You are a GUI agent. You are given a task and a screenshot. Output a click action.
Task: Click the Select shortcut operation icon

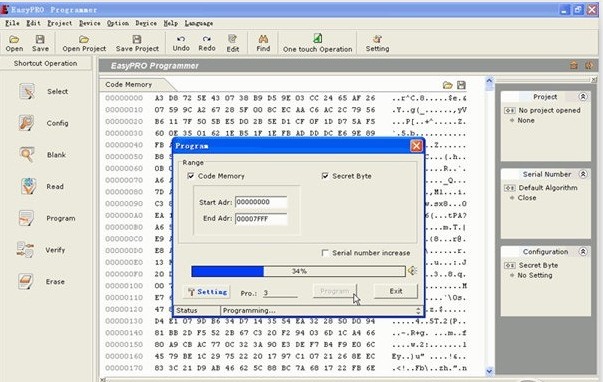coord(27,92)
